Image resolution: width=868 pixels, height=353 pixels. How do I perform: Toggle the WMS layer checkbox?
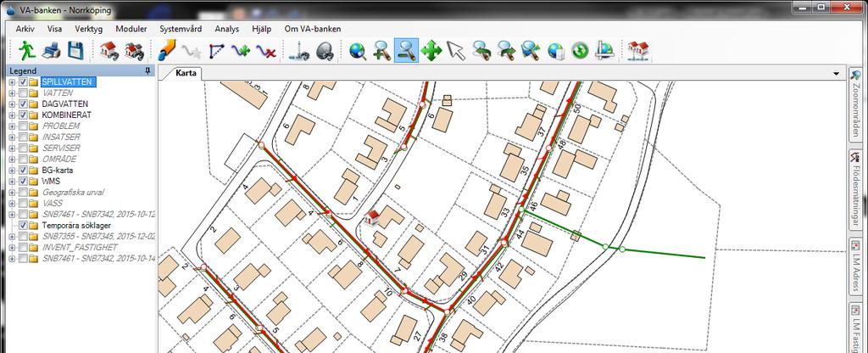click(23, 182)
